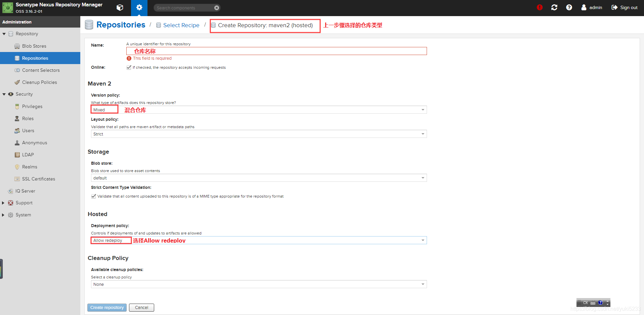Click the Blob Stores icon in sidebar
This screenshot has height=315, width=644.
click(17, 46)
